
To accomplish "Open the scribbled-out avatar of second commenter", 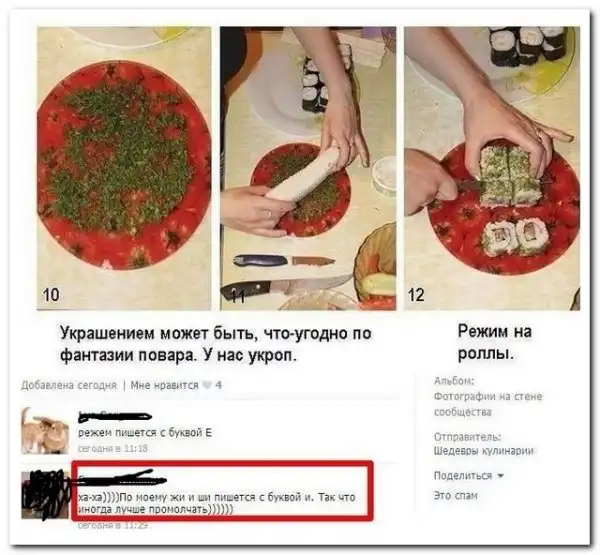I will 45,495.
